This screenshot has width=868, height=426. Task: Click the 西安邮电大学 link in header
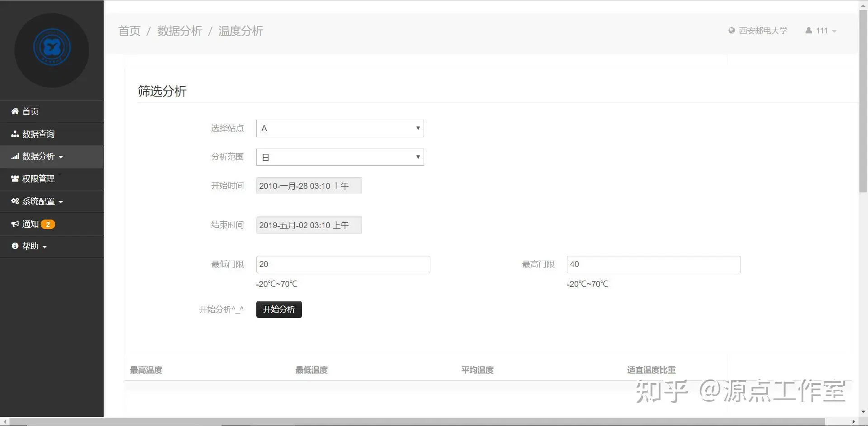763,31
